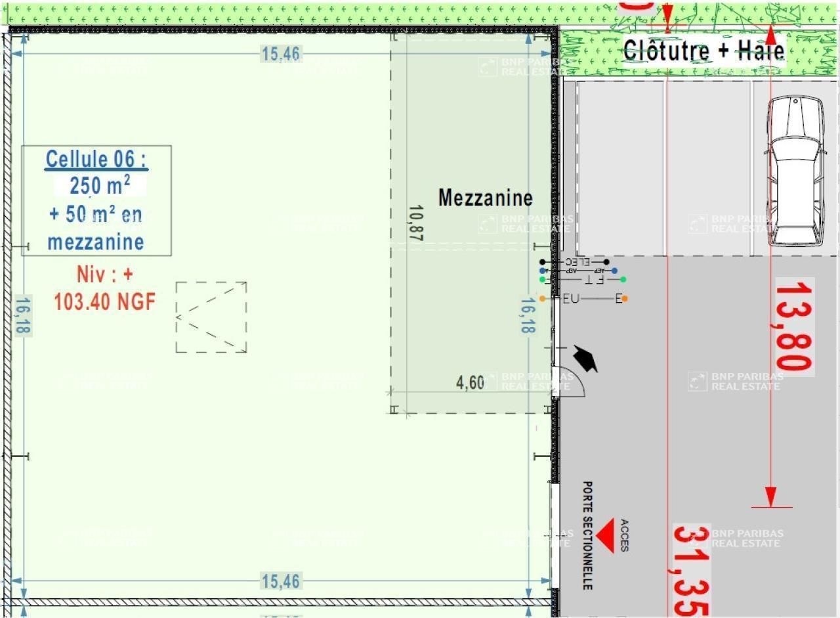Click the black ELEC utility marker line
The width and height of the screenshot is (840, 618).
(574, 262)
